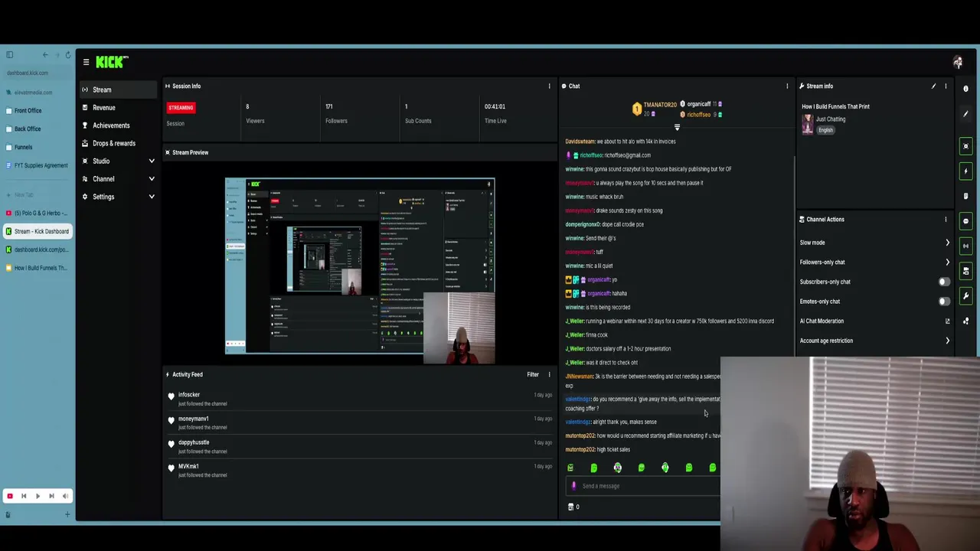
Task: Click the Kick logo
Action: click(x=112, y=62)
